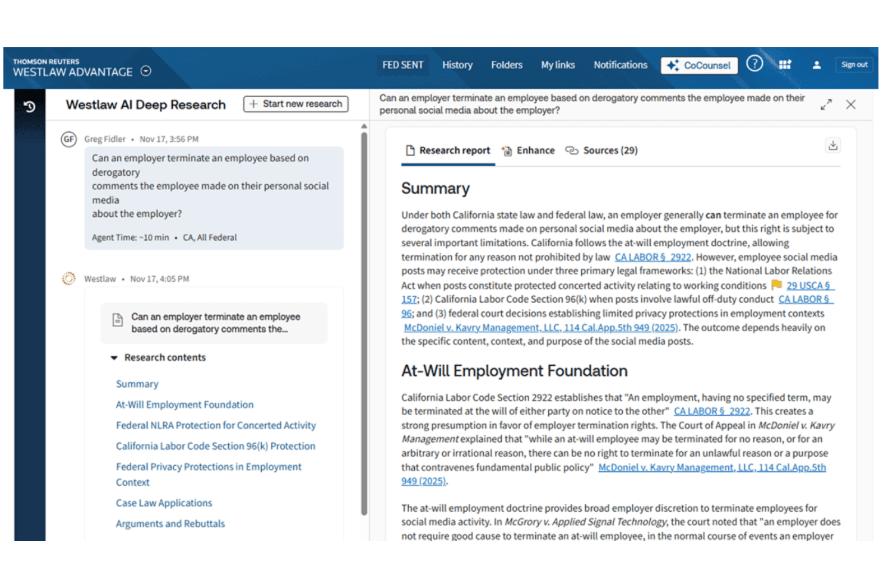Click the FED SENT jurisdiction button
882x588 pixels.
[x=403, y=65]
